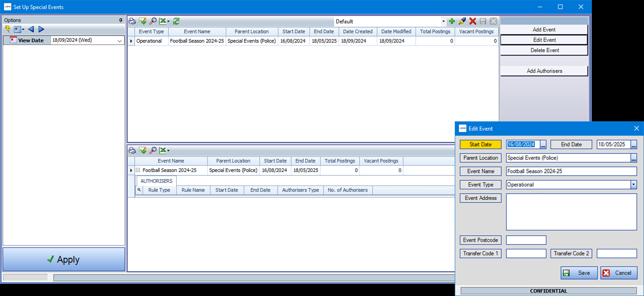
Task: Pin the Options panel
Action: click(120, 20)
